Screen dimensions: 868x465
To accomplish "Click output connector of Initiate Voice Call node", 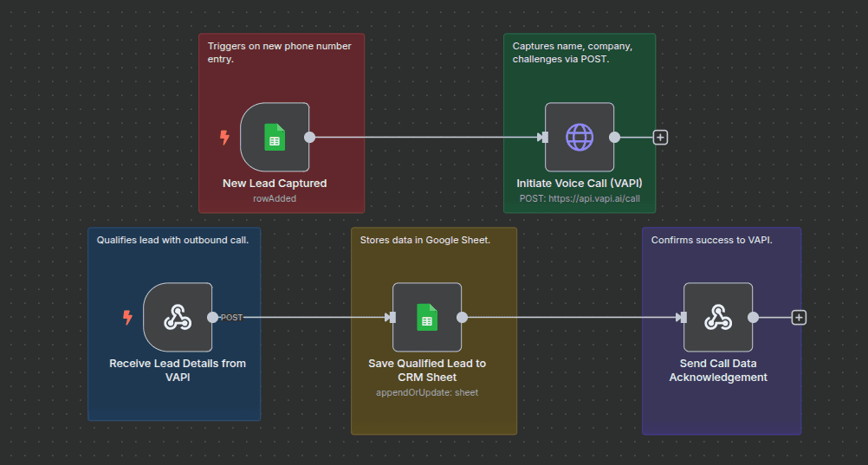I will (x=614, y=138).
